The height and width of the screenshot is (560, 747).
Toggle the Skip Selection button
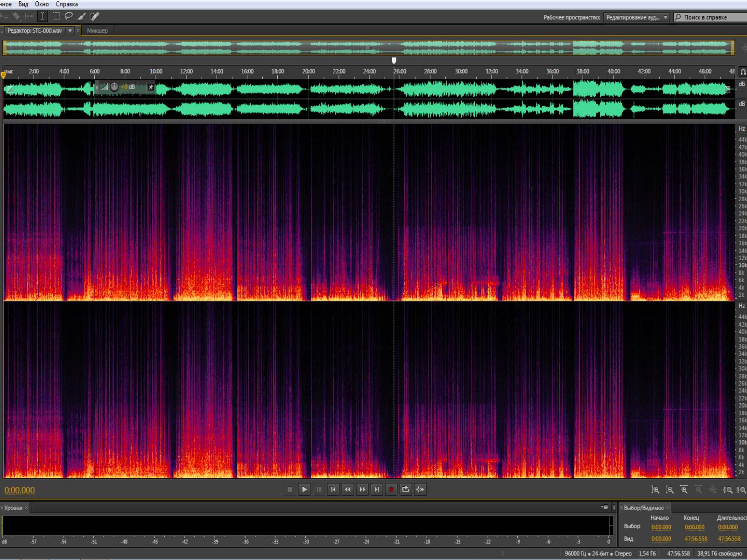[x=420, y=490]
